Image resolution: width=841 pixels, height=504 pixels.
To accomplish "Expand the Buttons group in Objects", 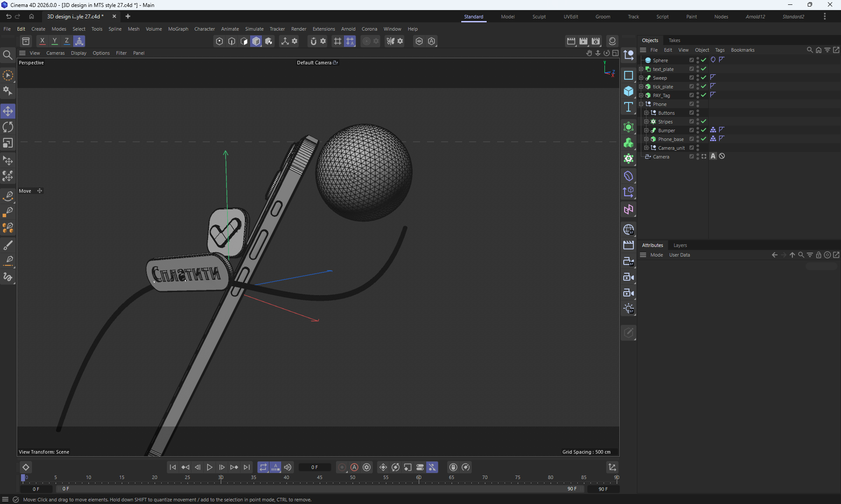I will tap(647, 113).
